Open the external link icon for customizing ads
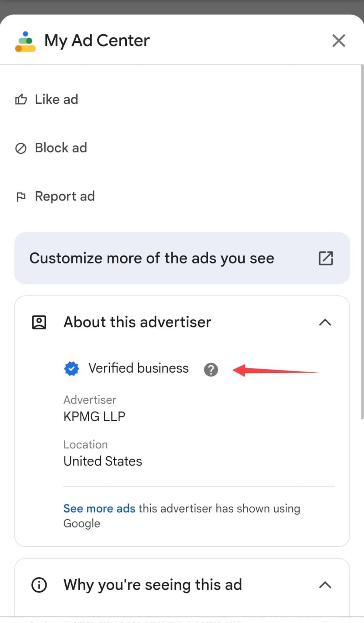The height and width of the screenshot is (623, 364). point(326,258)
